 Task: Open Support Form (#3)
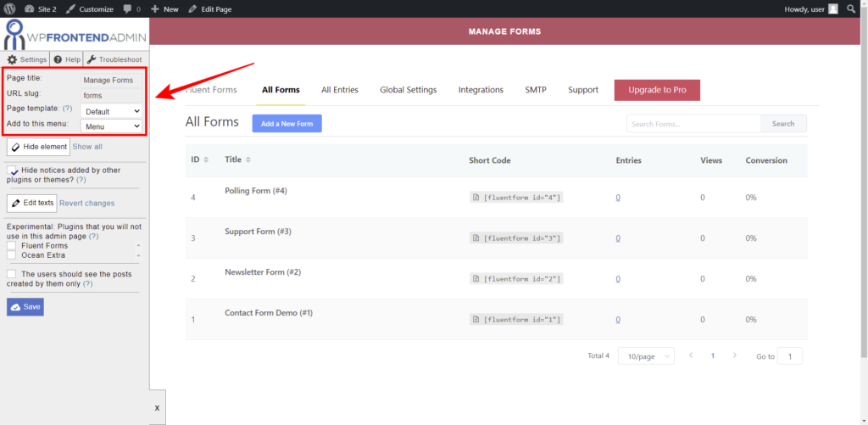(x=258, y=232)
